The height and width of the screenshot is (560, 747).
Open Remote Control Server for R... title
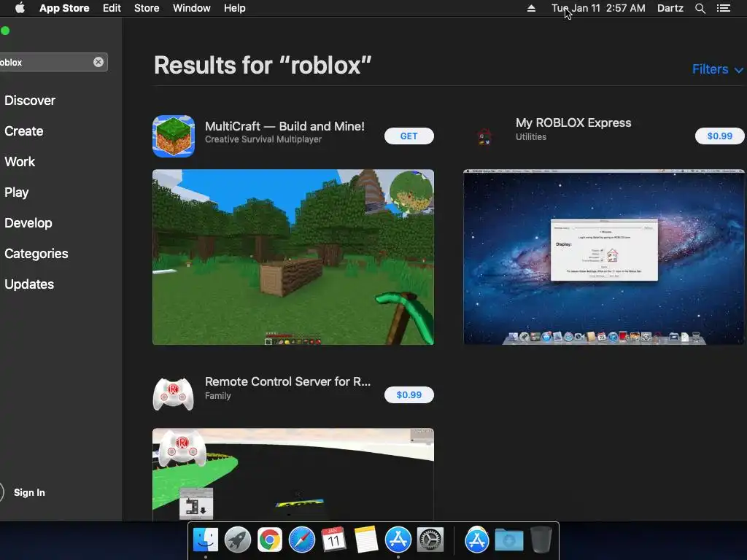point(287,381)
